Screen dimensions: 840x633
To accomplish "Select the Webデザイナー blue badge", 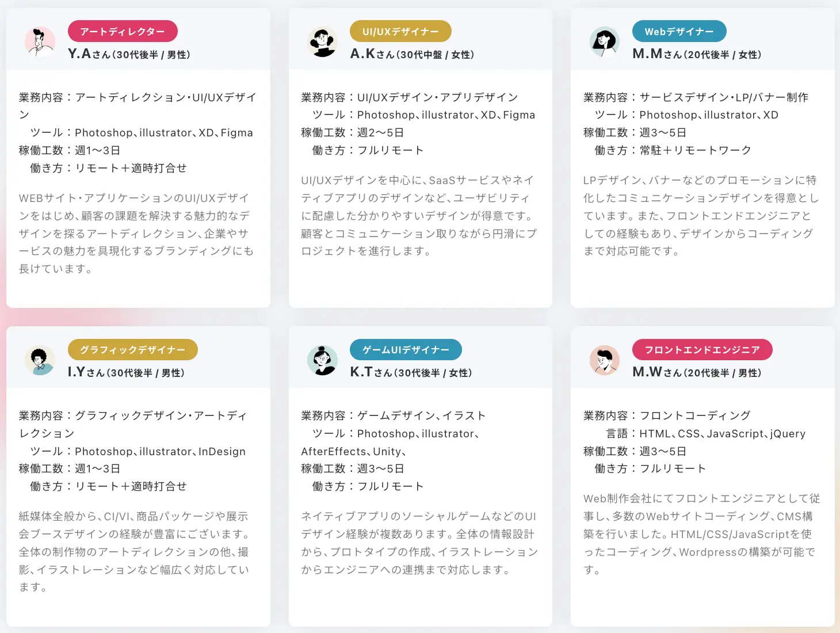I will tap(679, 31).
